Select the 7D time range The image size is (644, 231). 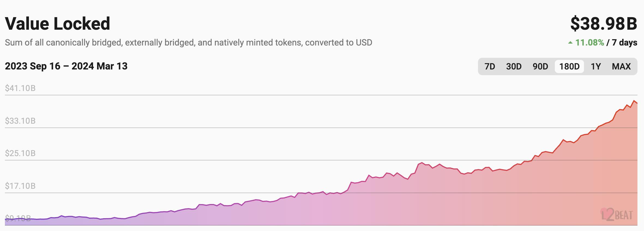(490, 66)
